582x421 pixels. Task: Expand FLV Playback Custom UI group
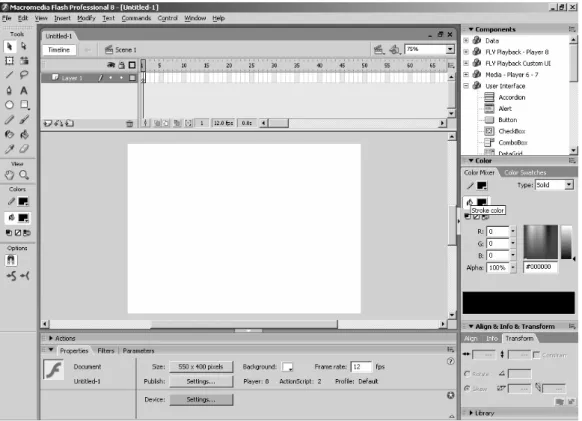coord(466,63)
